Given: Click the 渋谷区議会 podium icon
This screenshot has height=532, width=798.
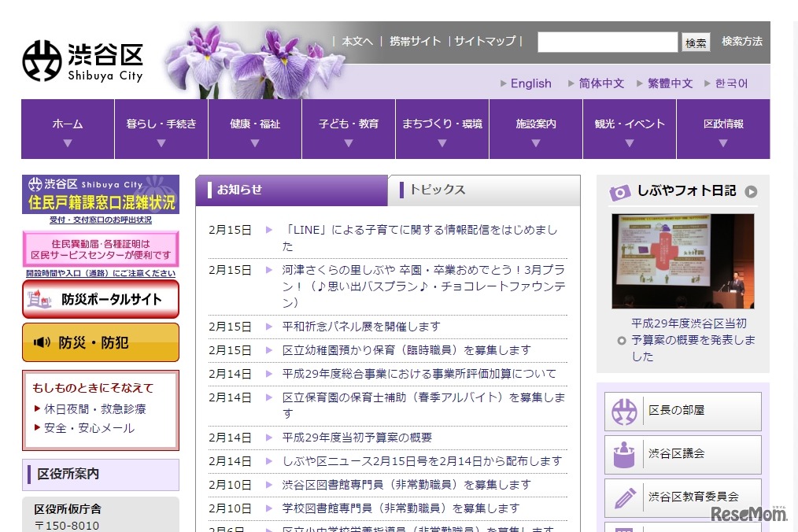Looking at the screenshot, I should 625,454.
